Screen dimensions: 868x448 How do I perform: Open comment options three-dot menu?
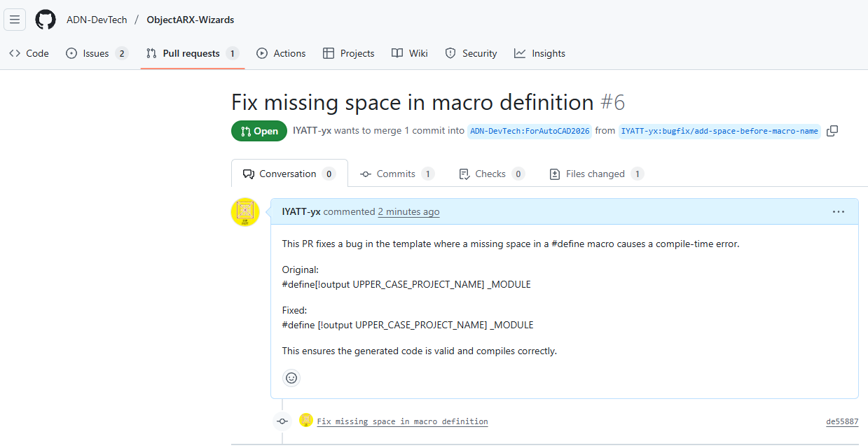click(x=838, y=212)
